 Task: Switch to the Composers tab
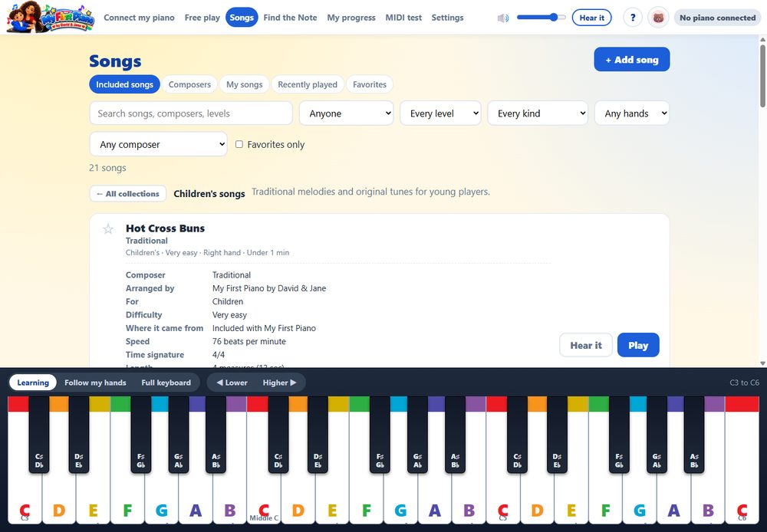click(x=189, y=84)
